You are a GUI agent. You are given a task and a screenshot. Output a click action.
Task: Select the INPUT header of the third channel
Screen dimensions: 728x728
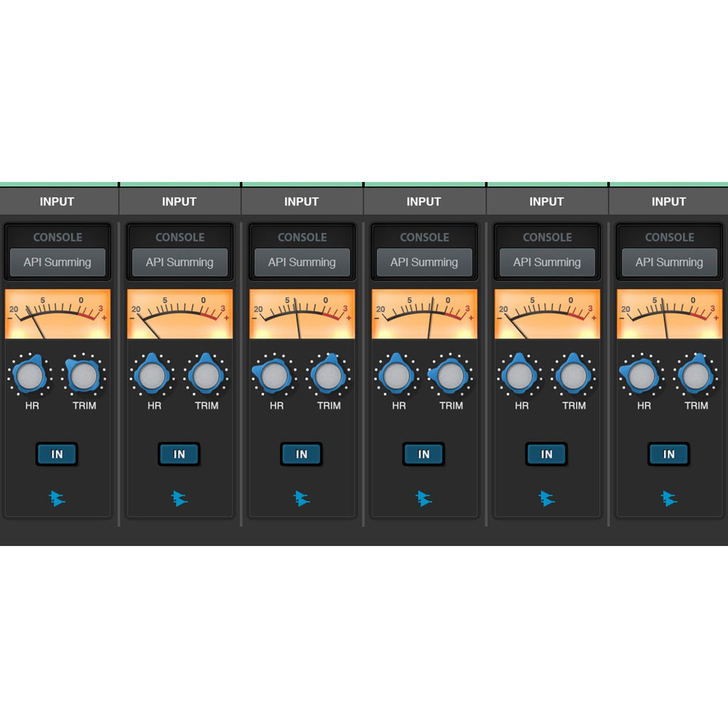pyautogui.click(x=301, y=201)
